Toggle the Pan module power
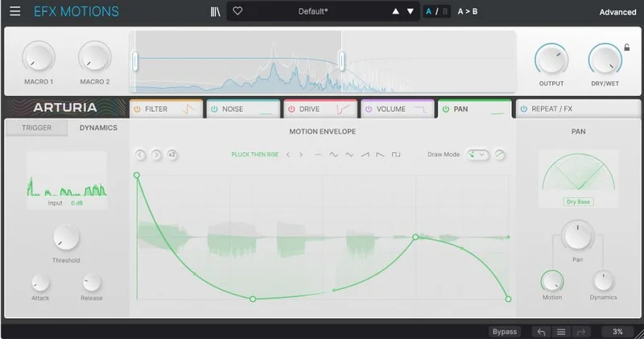Image resolution: width=644 pixels, height=339 pixels. [446, 110]
